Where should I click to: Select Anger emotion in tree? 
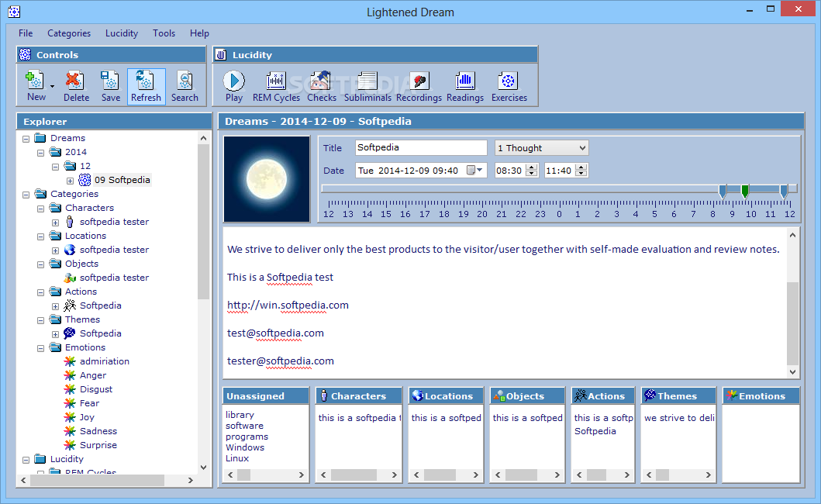pyautogui.click(x=93, y=375)
